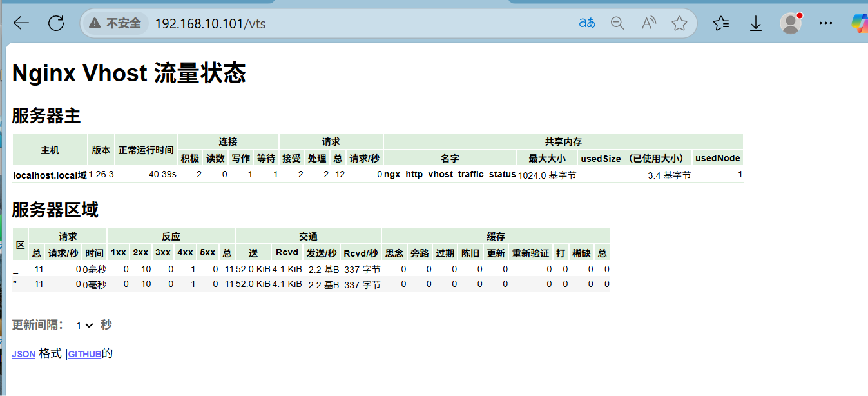
Task: Click the 共享内存 group header
Action: point(563,141)
